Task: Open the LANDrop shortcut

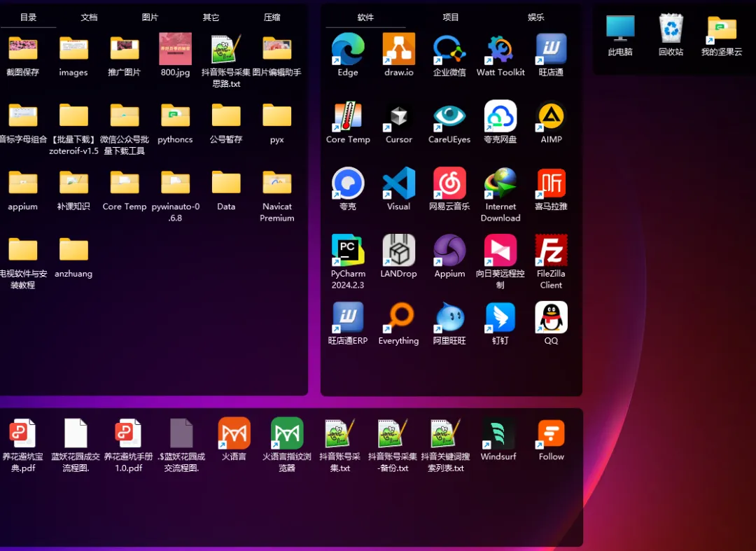Action: pyautogui.click(x=399, y=250)
